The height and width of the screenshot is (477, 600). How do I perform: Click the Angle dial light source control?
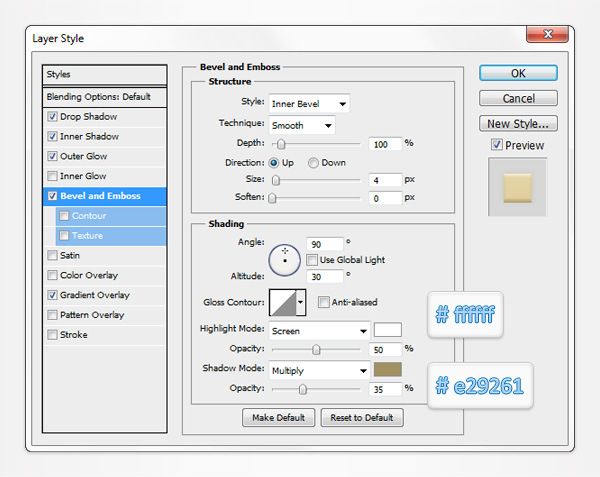pos(285,261)
